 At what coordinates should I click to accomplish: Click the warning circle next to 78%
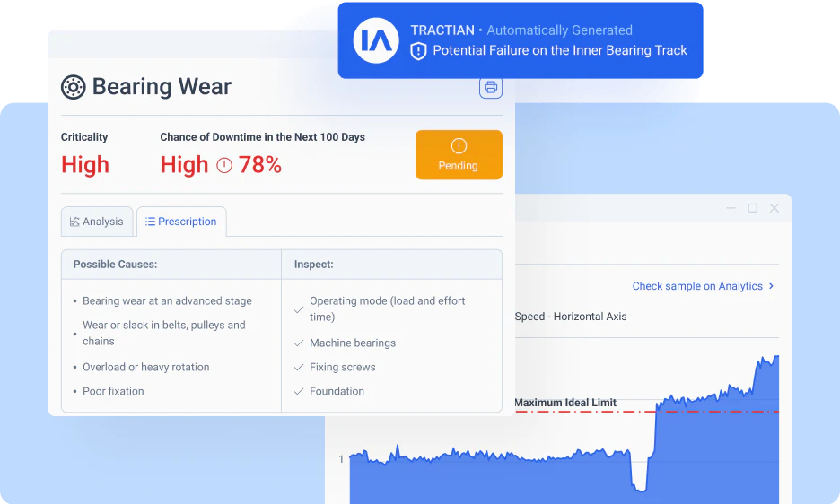[224, 165]
